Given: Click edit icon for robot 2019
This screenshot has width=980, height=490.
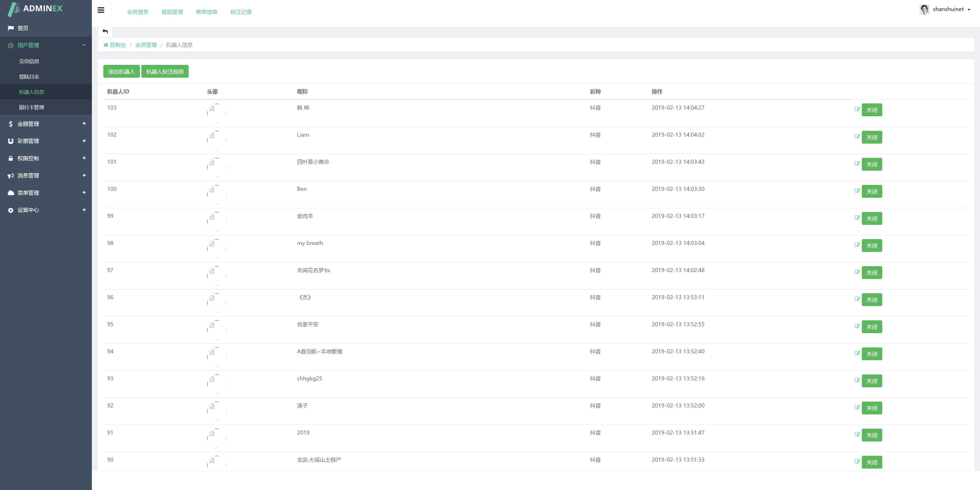Looking at the screenshot, I should pos(857,434).
